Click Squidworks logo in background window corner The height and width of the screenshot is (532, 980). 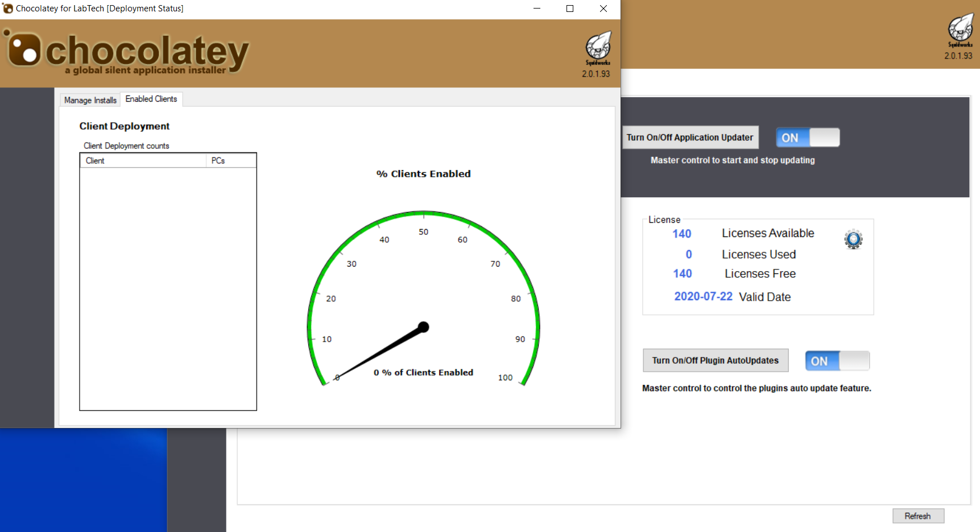pyautogui.click(x=960, y=30)
